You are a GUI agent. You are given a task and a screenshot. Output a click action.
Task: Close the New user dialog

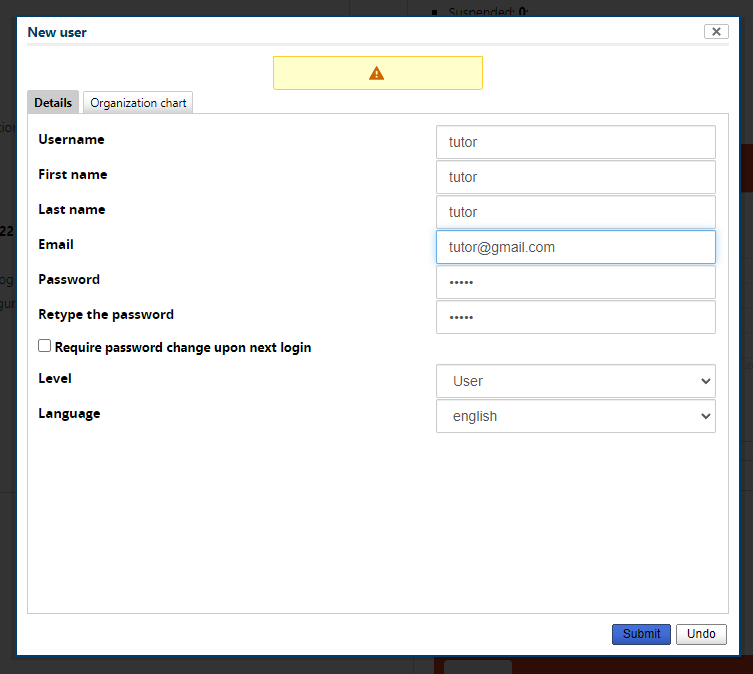click(716, 32)
